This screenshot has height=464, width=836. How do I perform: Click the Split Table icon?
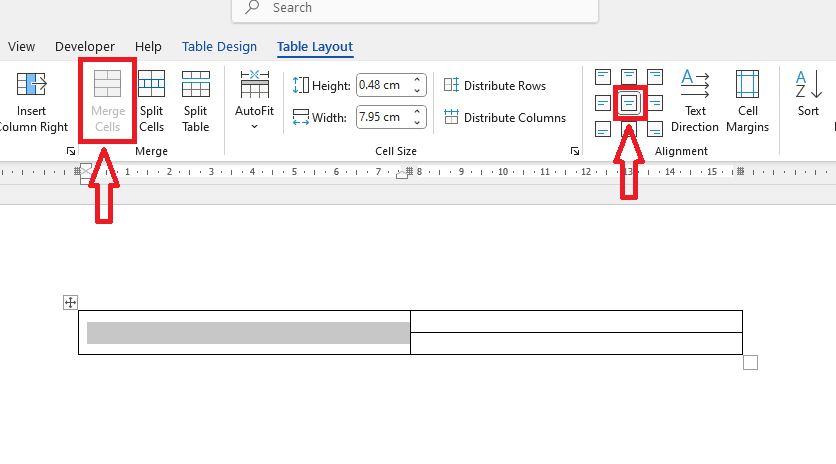tap(196, 100)
